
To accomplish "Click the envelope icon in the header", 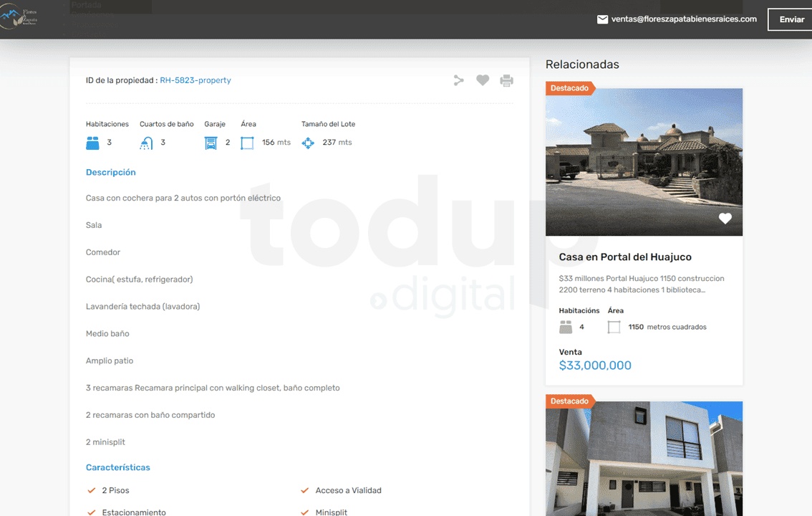I will [602, 19].
